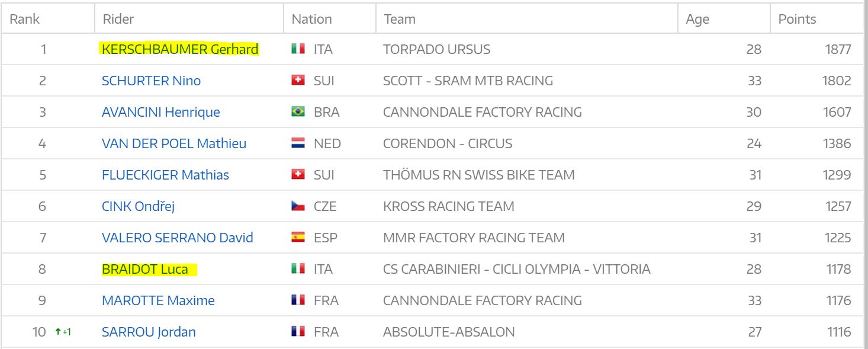The width and height of the screenshot is (868, 349).
Task: Click the Czech flag beside CINK Ondřej
Action: tap(298, 206)
